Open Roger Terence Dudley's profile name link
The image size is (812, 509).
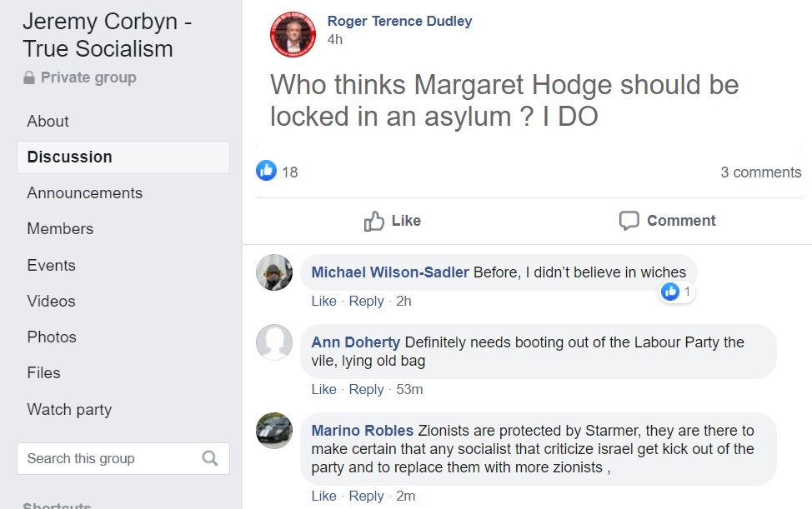[399, 21]
